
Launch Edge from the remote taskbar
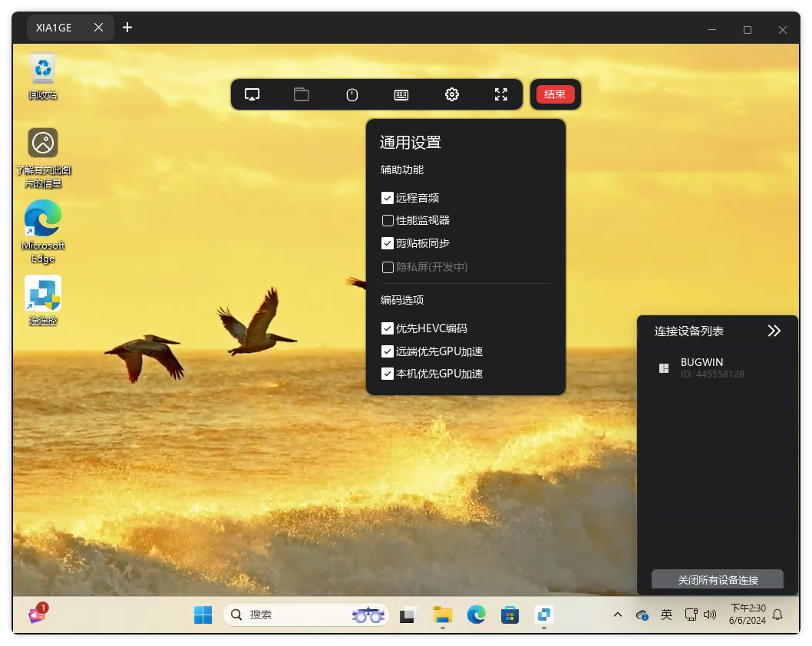pos(476,615)
